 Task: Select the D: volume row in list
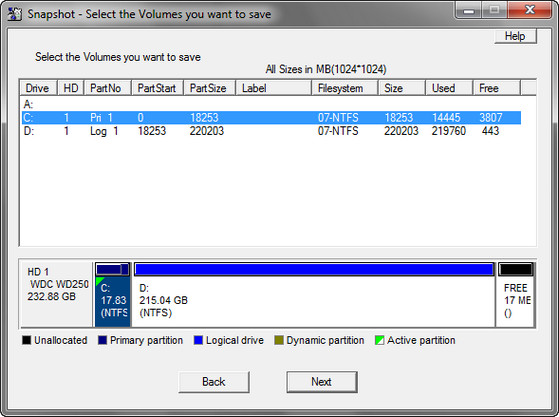tap(271, 131)
